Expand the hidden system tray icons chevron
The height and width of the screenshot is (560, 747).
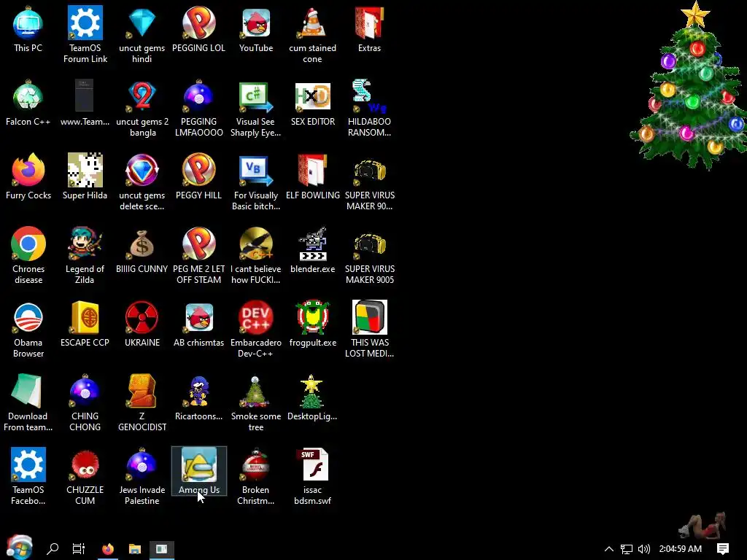click(x=609, y=549)
